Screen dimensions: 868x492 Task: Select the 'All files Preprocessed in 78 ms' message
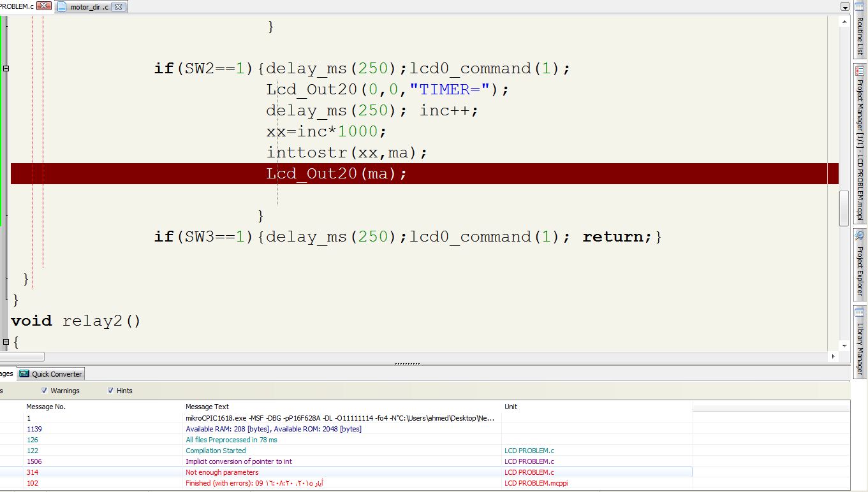232,440
